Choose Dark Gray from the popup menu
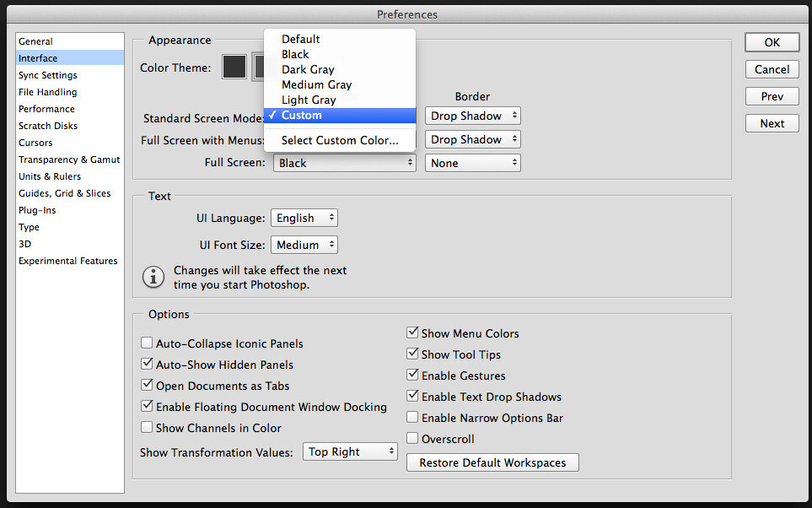812x508 pixels. [340, 69]
